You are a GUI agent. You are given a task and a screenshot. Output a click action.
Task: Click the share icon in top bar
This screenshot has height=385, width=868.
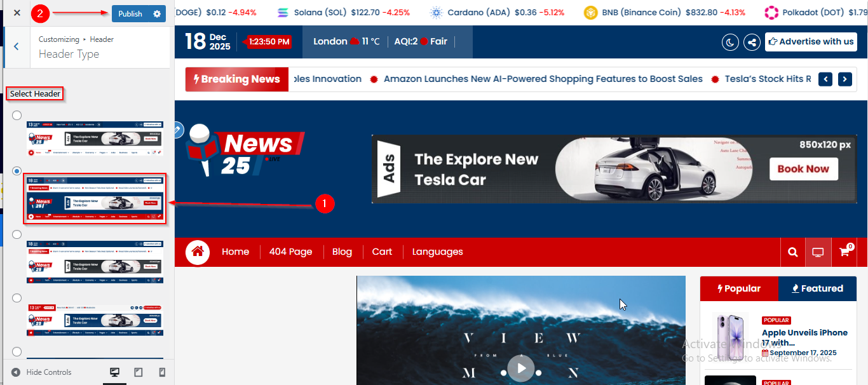tap(752, 42)
